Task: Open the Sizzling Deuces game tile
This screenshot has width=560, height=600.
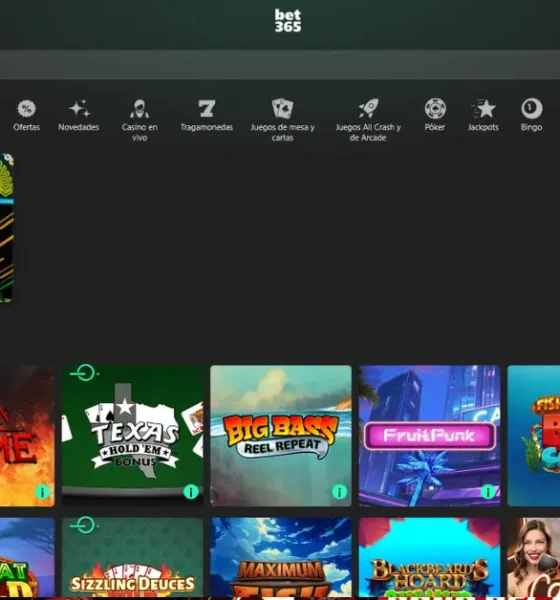Action: click(132, 558)
